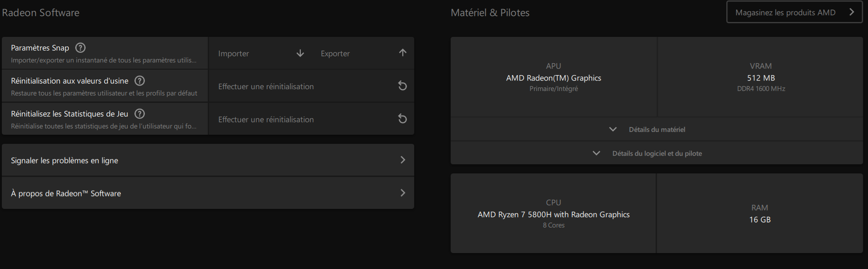The image size is (868, 269).
Task: Click help icon next to Réinitialisation aux valeurs d'usine
Action: [x=140, y=81]
